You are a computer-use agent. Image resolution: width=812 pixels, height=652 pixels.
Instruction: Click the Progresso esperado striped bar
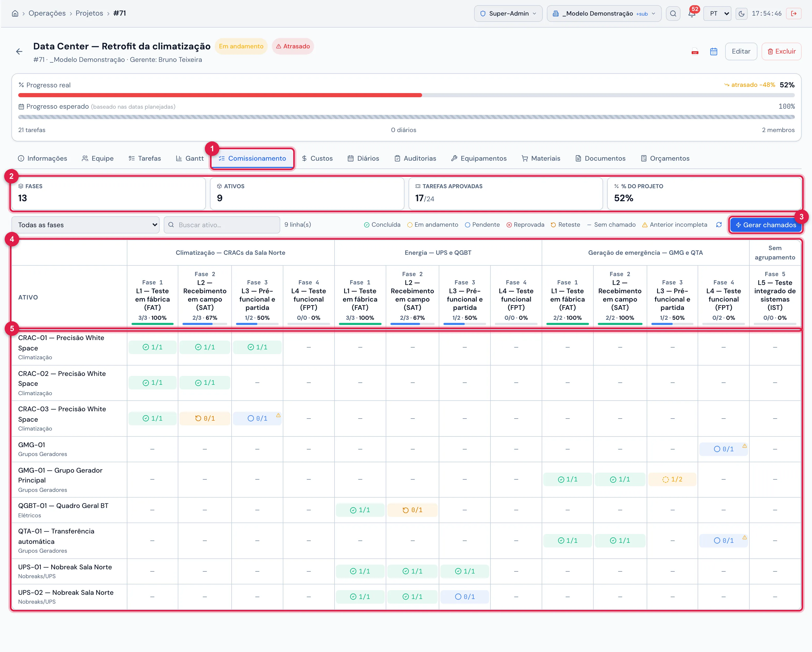406,117
